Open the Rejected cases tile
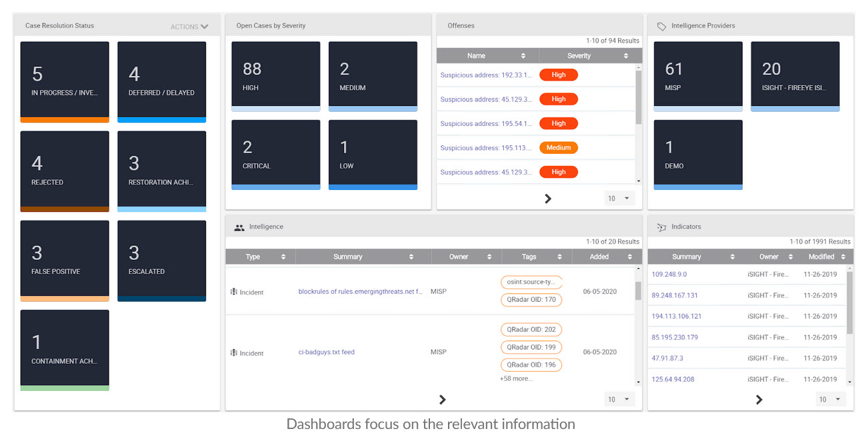The image size is (868, 441). [x=65, y=172]
